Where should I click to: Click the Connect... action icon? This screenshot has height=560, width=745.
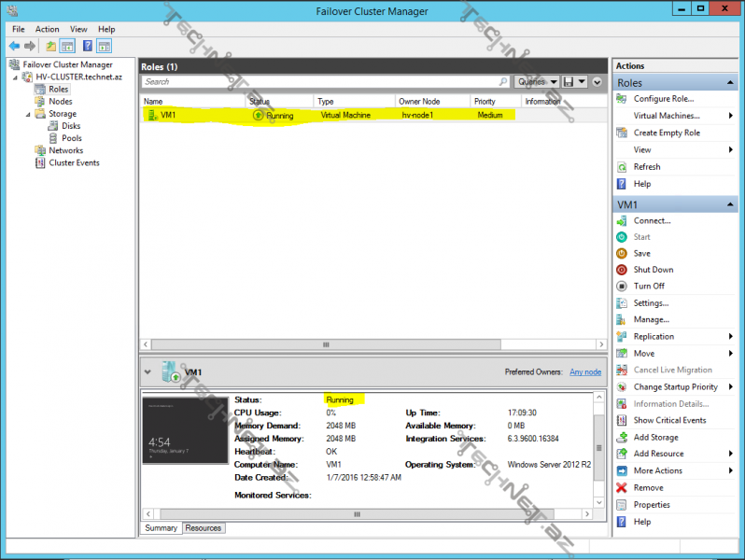pyautogui.click(x=622, y=220)
